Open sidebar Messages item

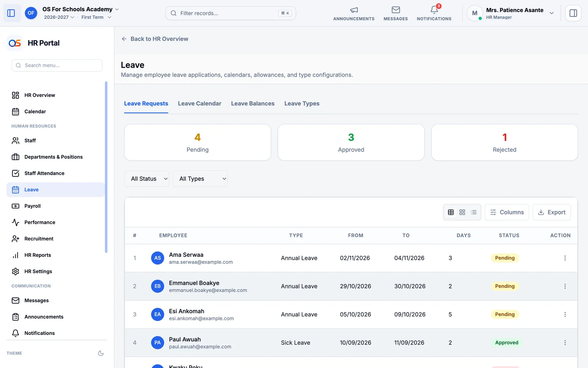tap(56, 301)
